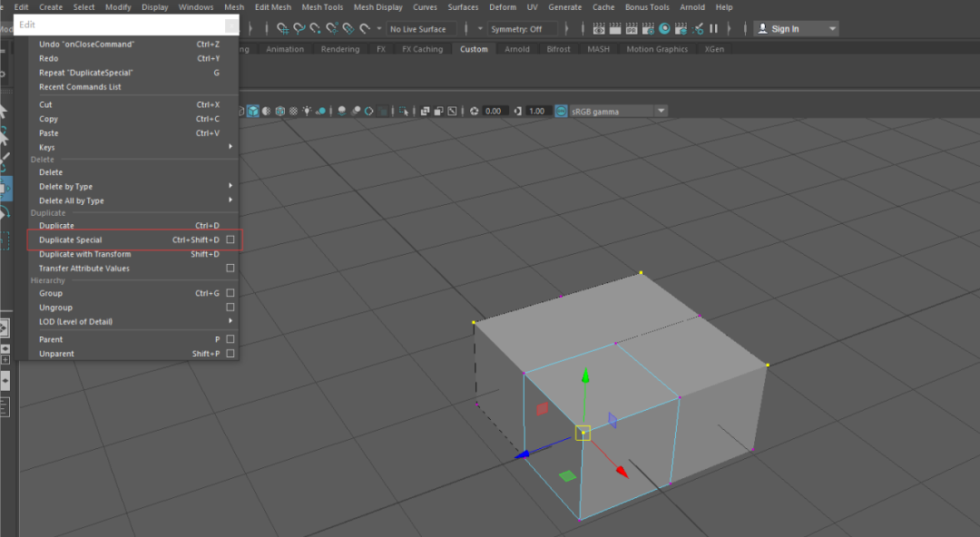
Task: Open Ungroup option box
Action: pos(230,308)
